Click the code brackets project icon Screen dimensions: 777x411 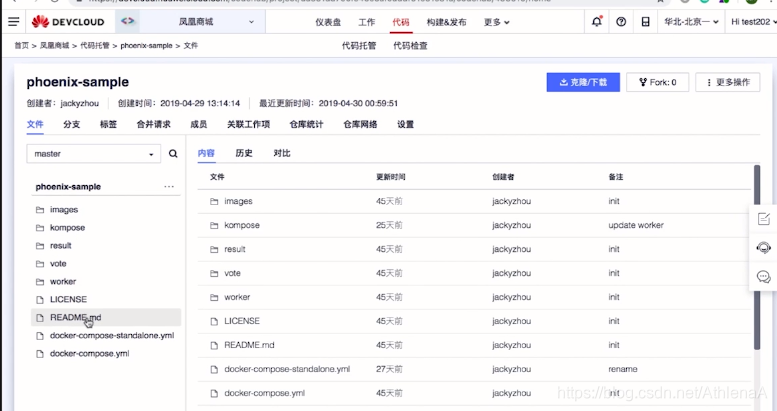pos(127,21)
